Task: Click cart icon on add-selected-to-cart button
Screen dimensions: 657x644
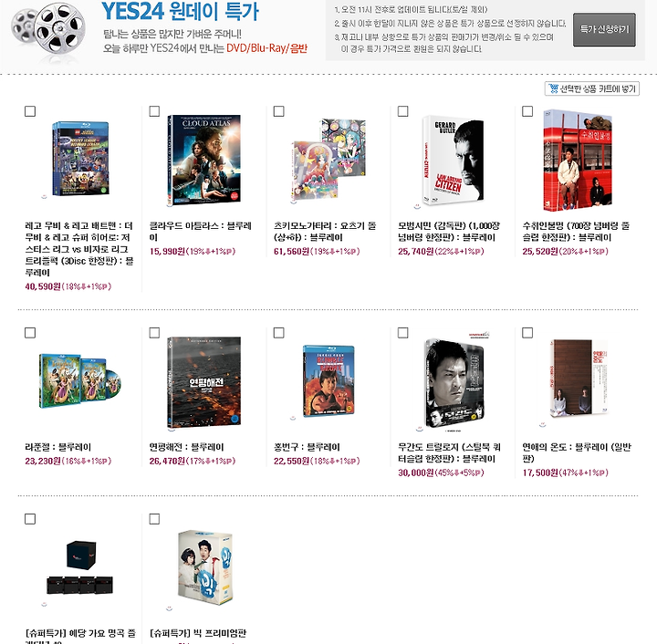Action: tap(554, 88)
